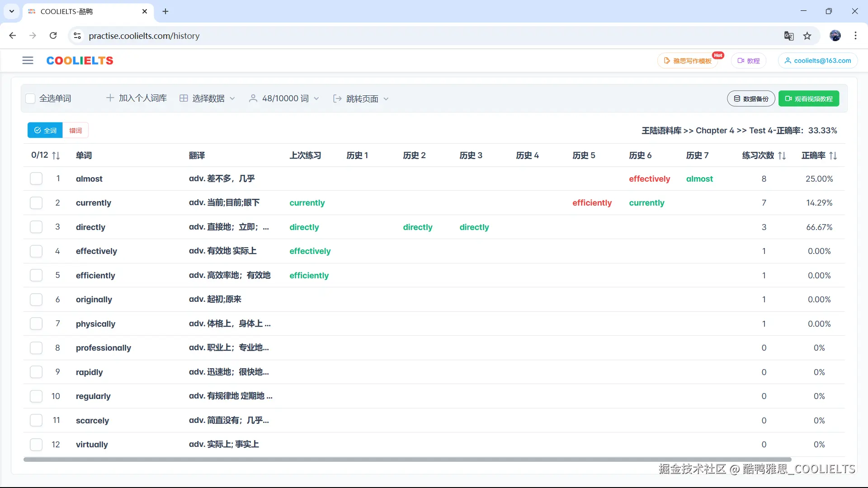868x488 pixels.
Task: Click add to personal word bank
Action: point(137,98)
